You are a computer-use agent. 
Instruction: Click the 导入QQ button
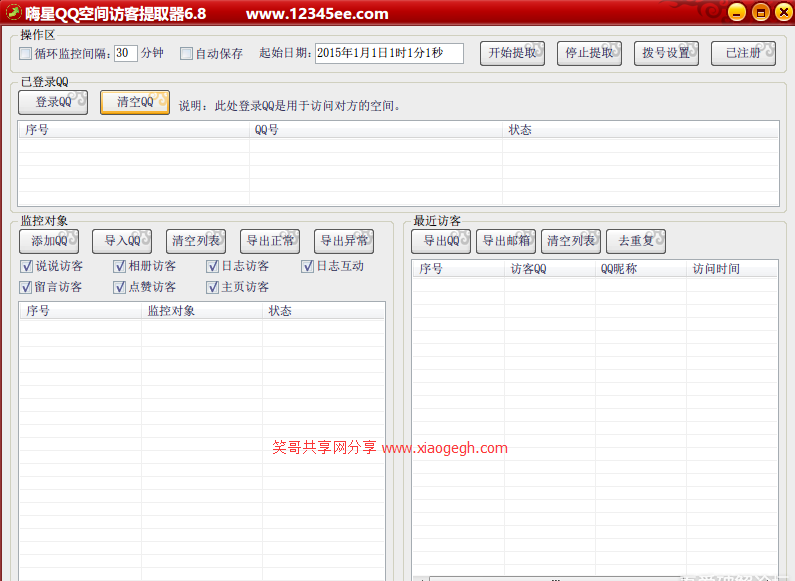coord(122,241)
